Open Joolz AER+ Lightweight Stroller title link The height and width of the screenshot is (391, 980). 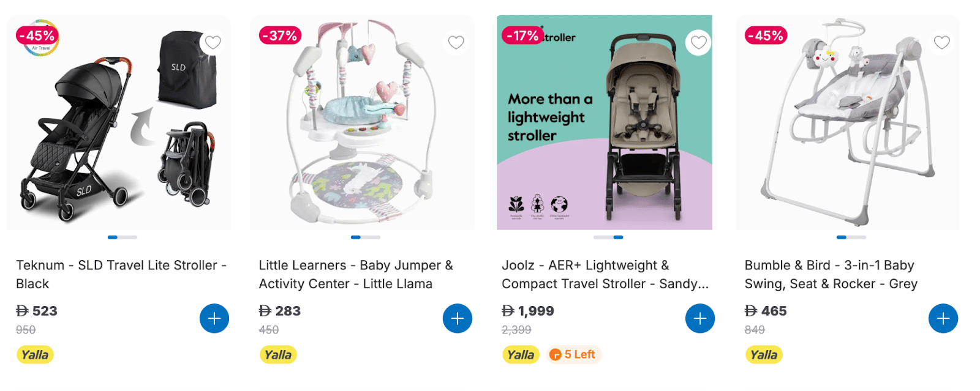tap(605, 274)
